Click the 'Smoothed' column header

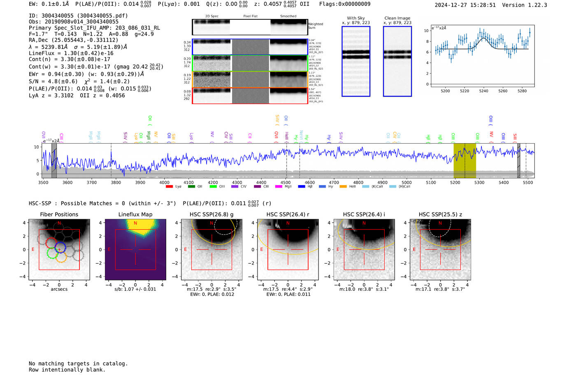pyautogui.click(x=288, y=16)
